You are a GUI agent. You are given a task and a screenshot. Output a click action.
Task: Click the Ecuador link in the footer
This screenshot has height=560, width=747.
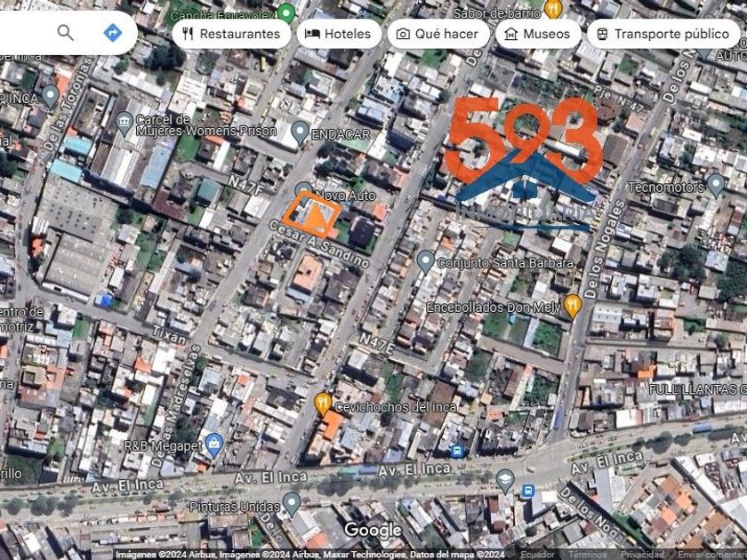537,555
